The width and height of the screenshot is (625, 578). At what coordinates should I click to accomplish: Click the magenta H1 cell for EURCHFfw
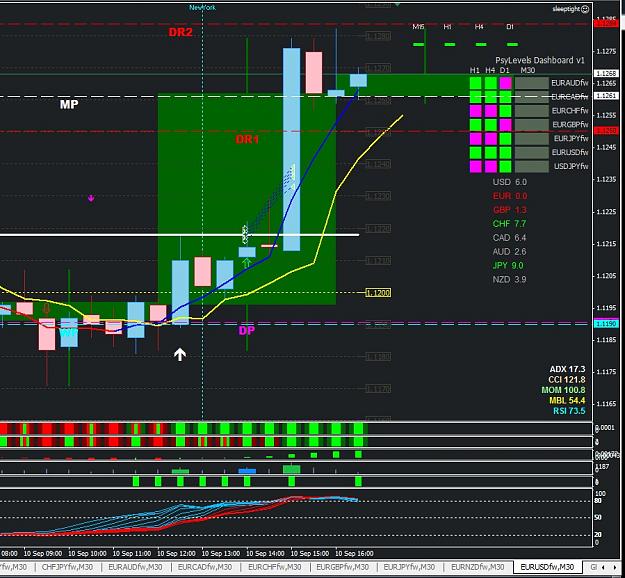point(476,111)
